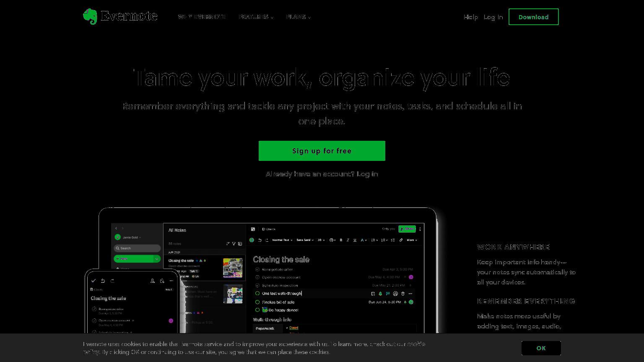
Task: Open the Jamie Gold account dropdown
Action: pyautogui.click(x=128, y=238)
